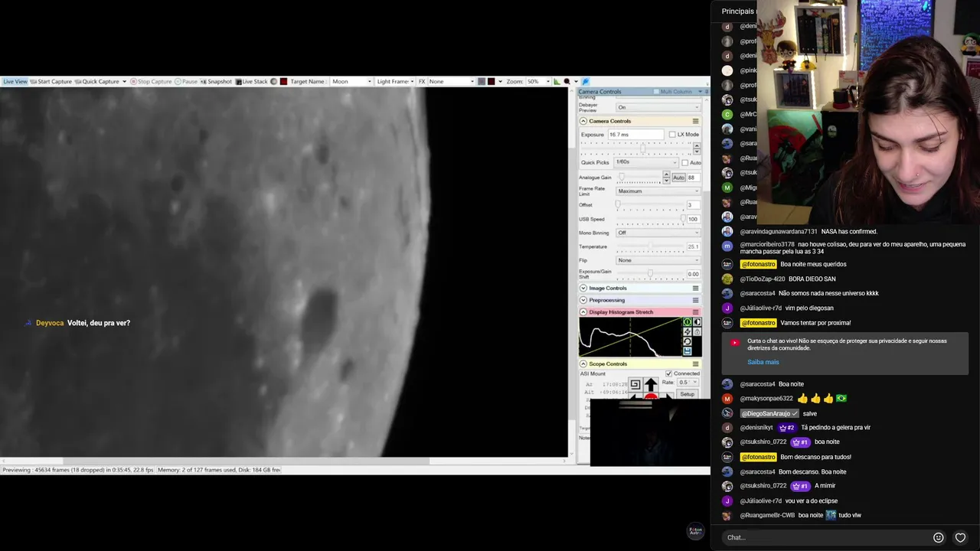Viewport: 980px width, 551px height.
Task: Open the Quick Picks 1/60s dropdown
Action: pos(646,162)
